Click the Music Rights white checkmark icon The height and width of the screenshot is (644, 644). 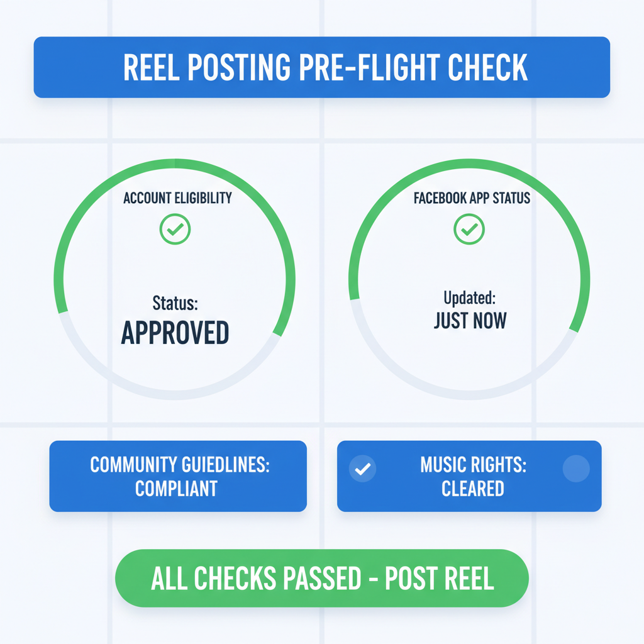point(363,469)
